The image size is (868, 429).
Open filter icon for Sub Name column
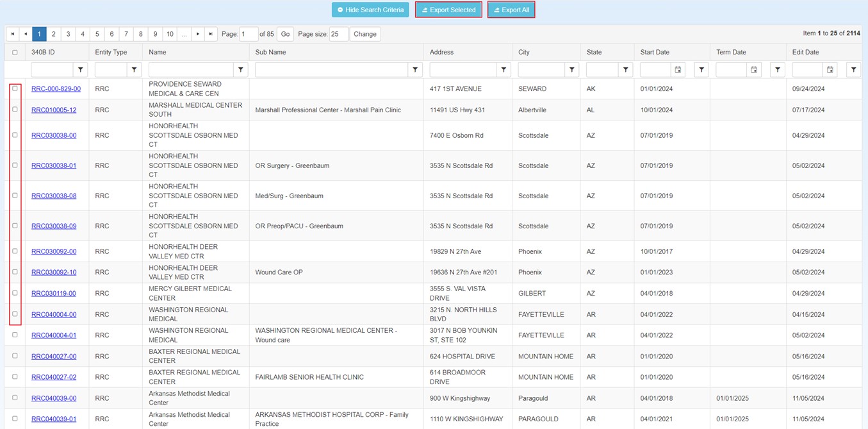pos(415,69)
